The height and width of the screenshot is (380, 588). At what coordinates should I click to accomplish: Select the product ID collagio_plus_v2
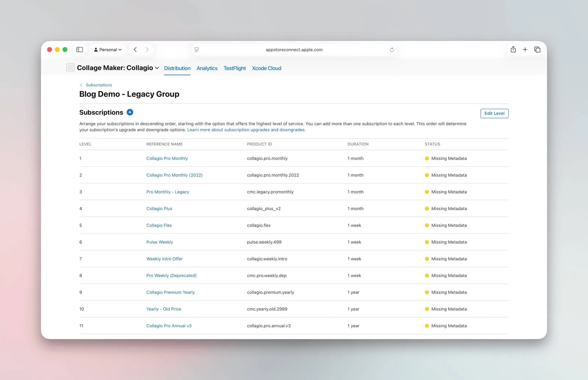point(263,209)
